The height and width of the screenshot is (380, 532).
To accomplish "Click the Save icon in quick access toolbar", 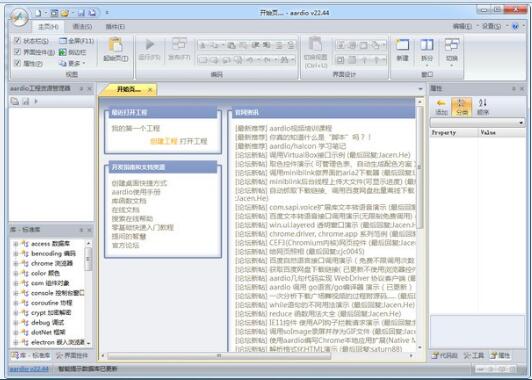I will pos(81,13).
